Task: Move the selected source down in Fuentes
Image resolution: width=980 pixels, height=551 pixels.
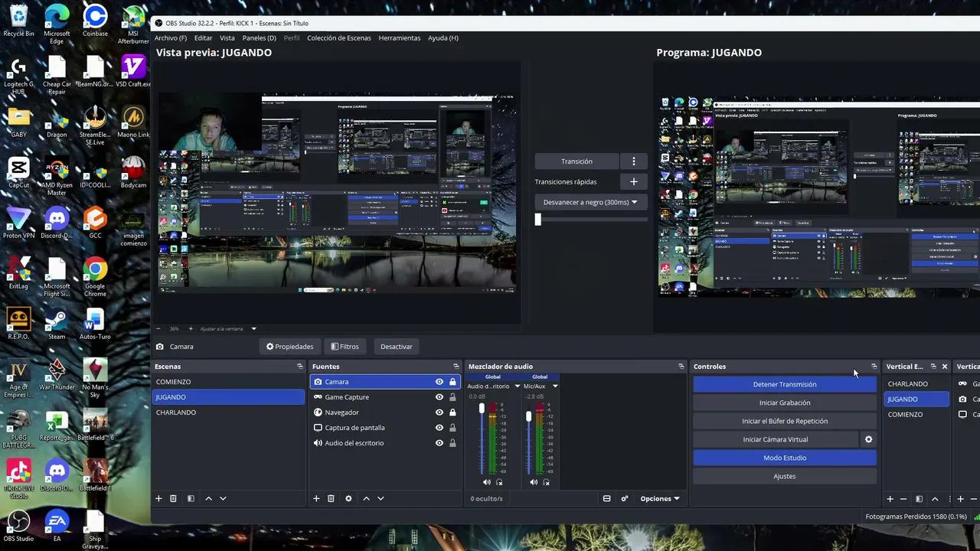Action: [381, 498]
